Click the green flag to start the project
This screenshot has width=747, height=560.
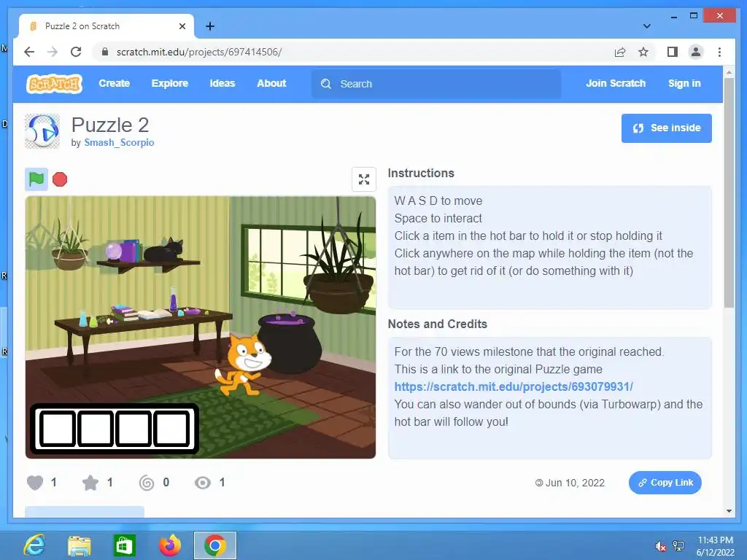36,179
